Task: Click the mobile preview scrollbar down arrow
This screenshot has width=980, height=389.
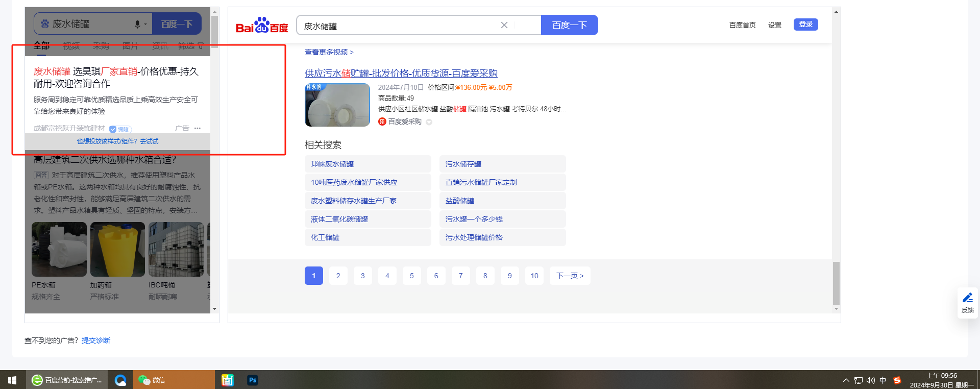Action: click(215, 309)
